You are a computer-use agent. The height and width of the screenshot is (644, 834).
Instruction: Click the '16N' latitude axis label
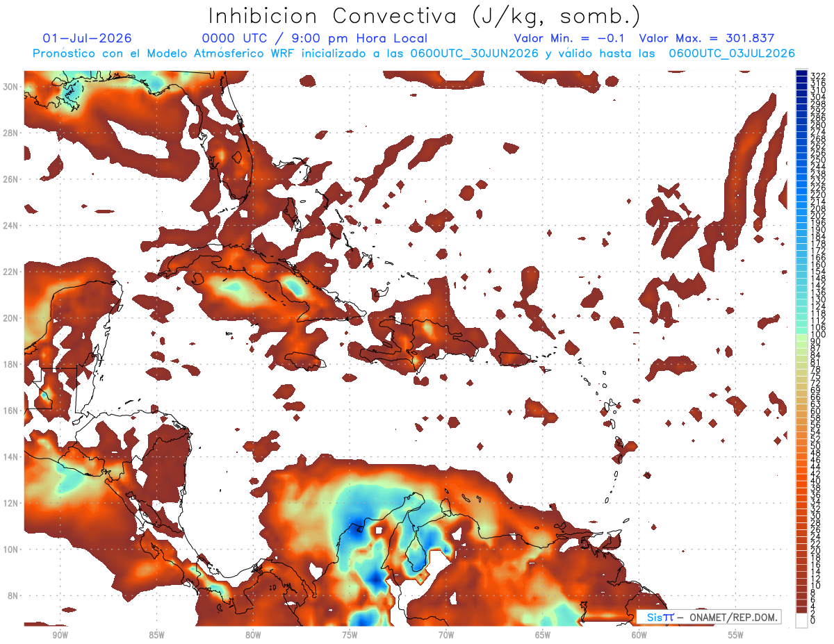click(x=11, y=411)
